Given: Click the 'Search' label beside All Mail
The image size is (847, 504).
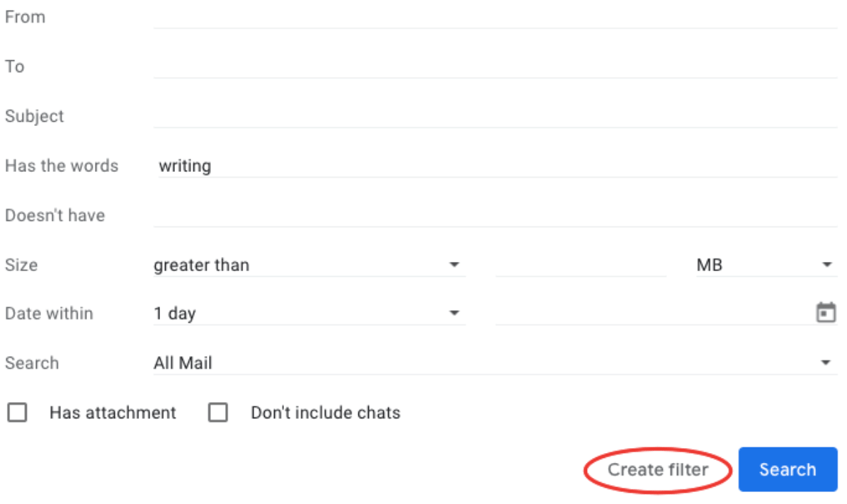Looking at the screenshot, I should pos(32,363).
